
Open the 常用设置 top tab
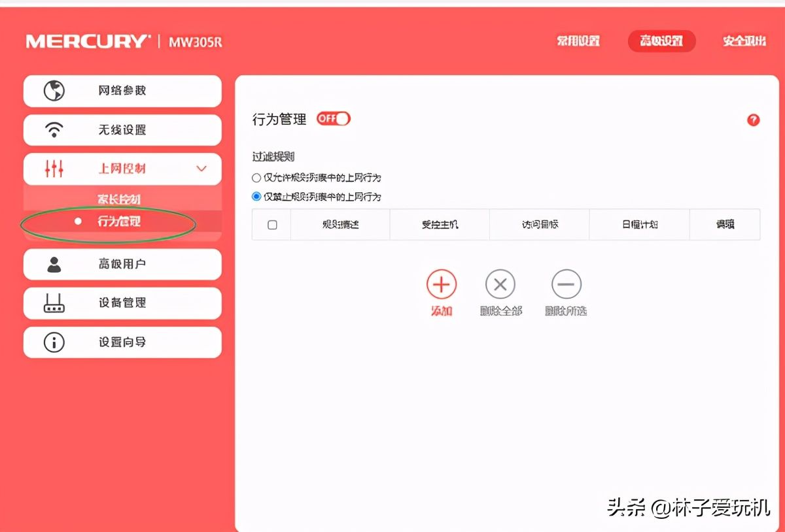tap(578, 41)
